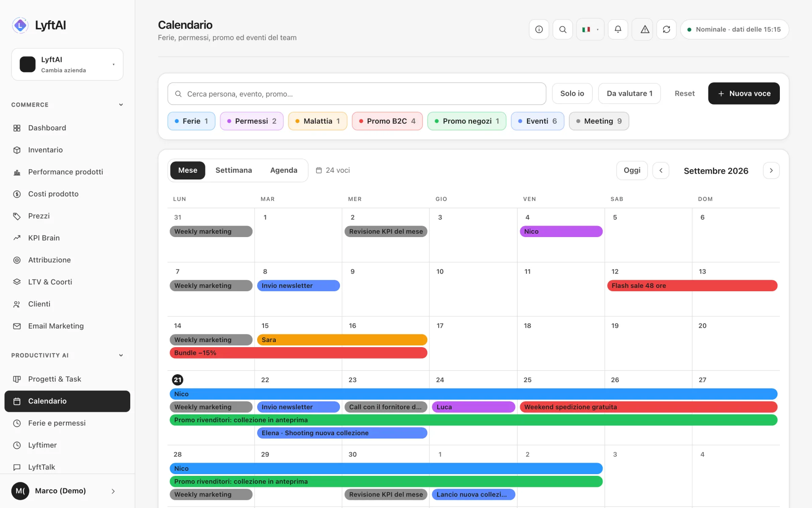Open the info icon in header
The image size is (812, 508).
[x=539, y=30]
